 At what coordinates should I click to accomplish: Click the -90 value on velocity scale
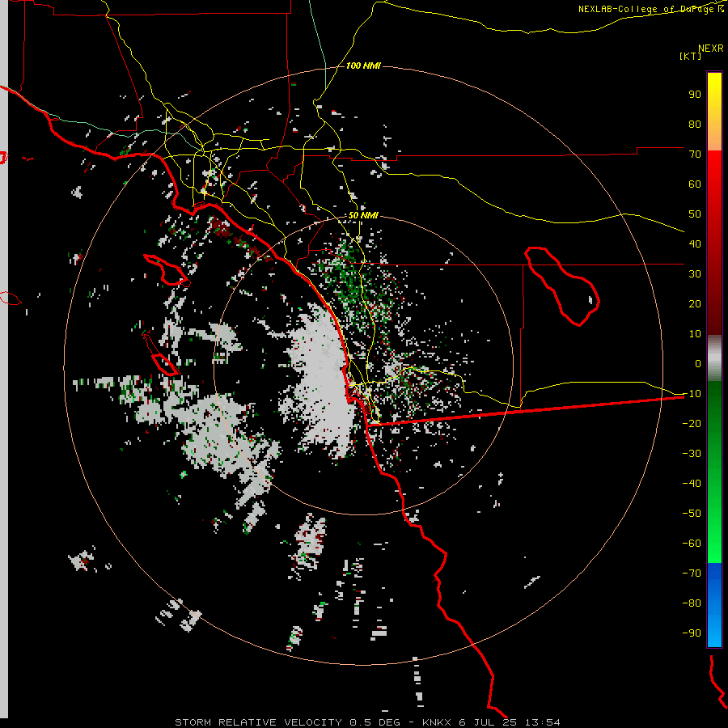click(x=692, y=633)
